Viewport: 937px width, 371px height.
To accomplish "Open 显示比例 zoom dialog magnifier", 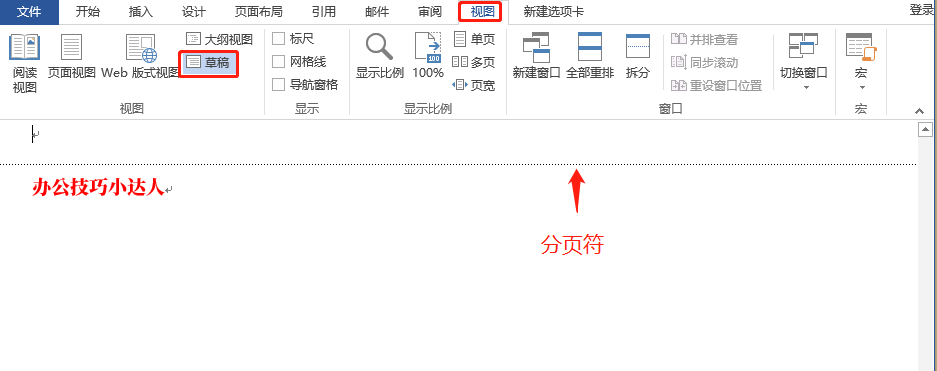I will [x=379, y=57].
